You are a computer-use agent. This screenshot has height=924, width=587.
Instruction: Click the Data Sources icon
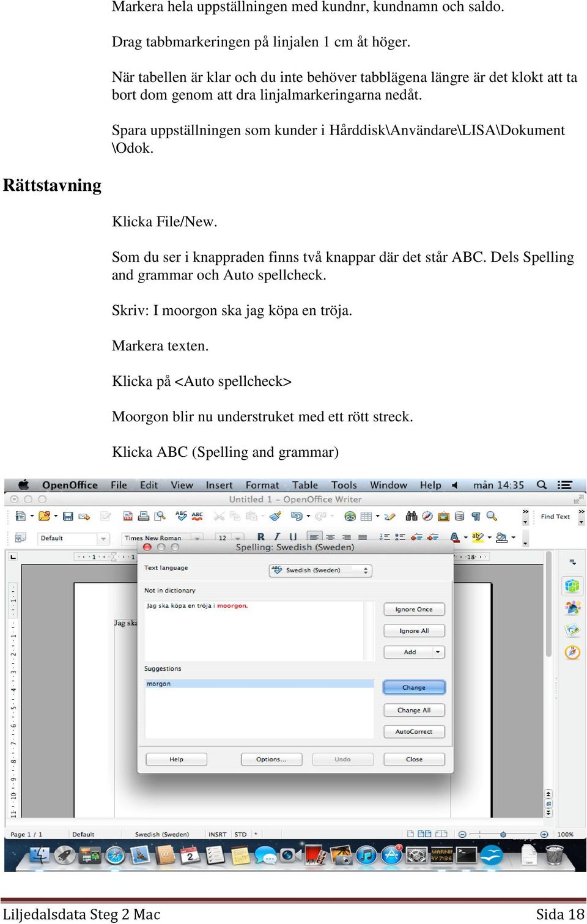coord(460,516)
